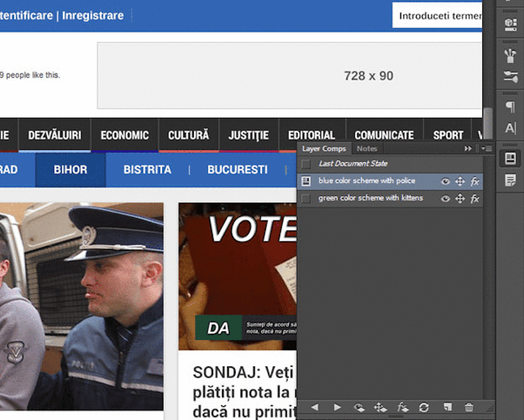Open the 3D panel icon in dock

(x=510, y=24)
